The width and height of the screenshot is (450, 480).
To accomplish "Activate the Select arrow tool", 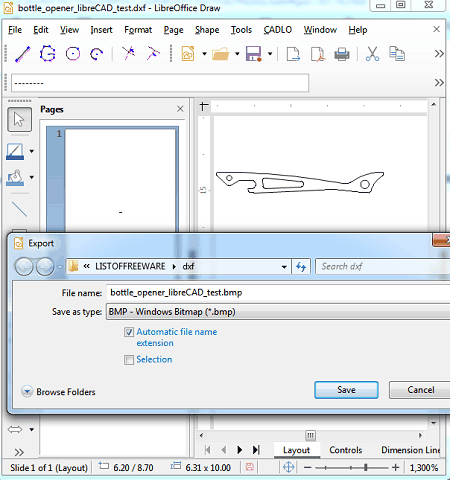I will (x=19, y=119).
